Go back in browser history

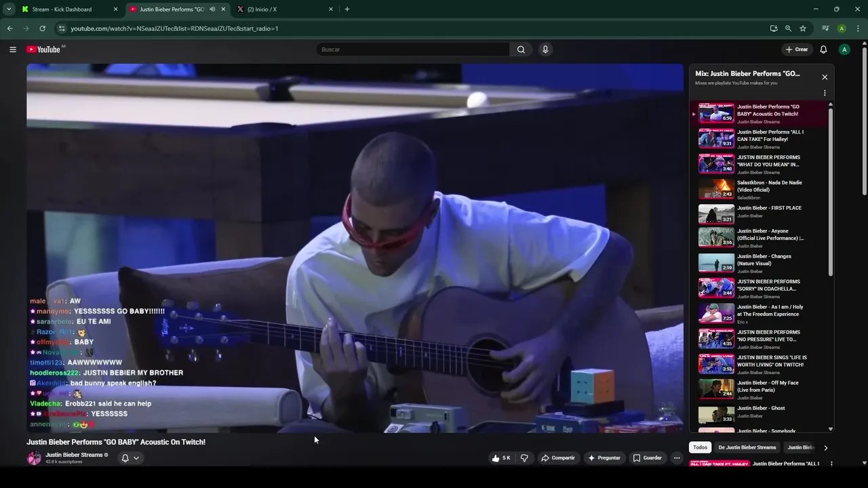[x=9, y=28]
